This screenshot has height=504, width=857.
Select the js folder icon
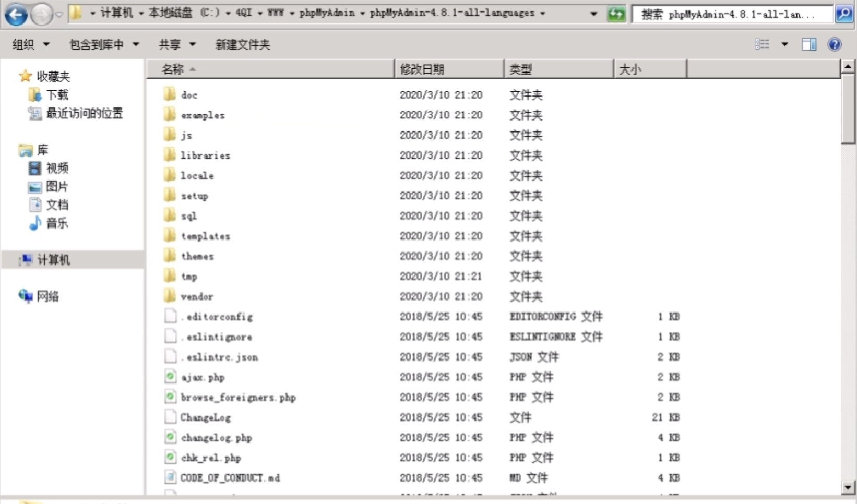tap(170, 135)
